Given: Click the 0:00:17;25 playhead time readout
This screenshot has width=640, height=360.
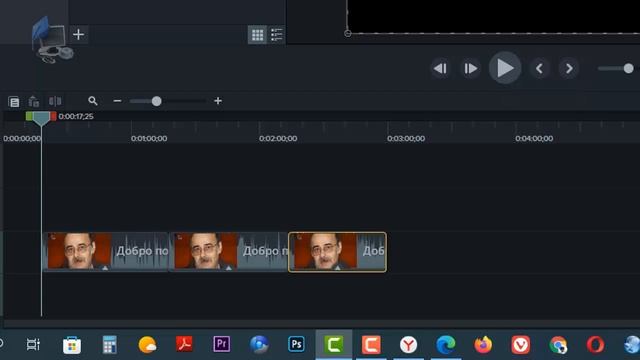Looking at the screenshot, I should coord(76,116).
